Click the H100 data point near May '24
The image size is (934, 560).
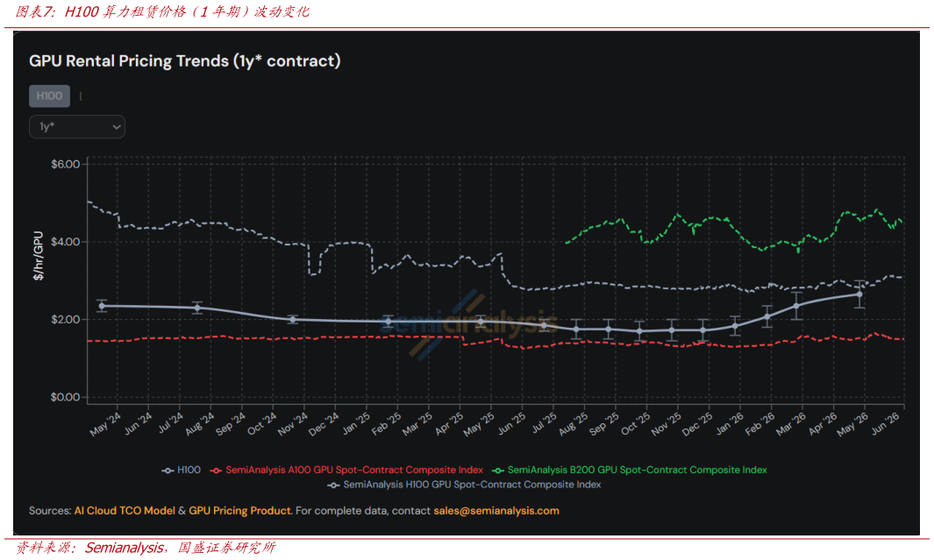[x=102, y=306]
